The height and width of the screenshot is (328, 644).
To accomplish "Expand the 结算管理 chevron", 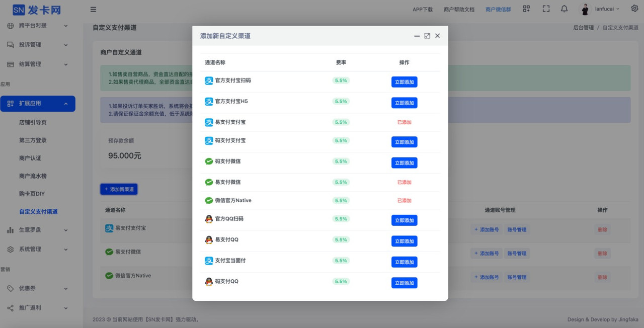I will tap(66, 64).
